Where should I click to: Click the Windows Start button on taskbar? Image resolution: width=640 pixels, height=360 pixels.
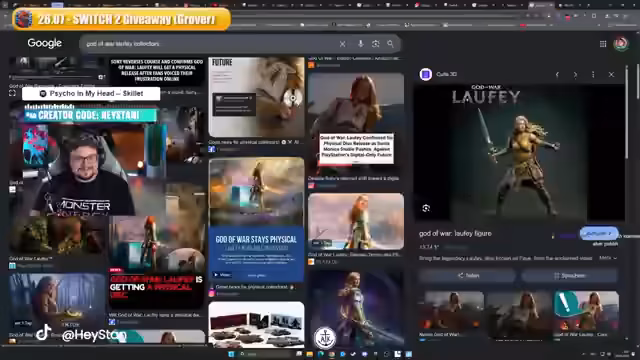pos(231,354)
